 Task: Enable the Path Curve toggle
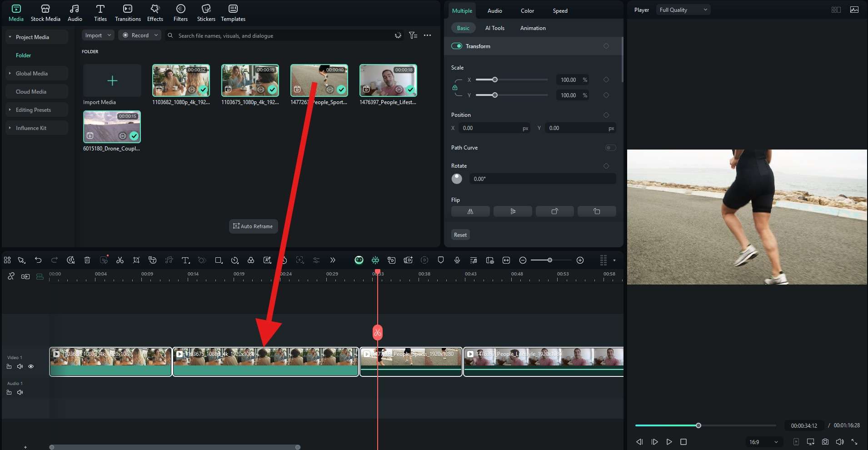[x=610, y=147]
